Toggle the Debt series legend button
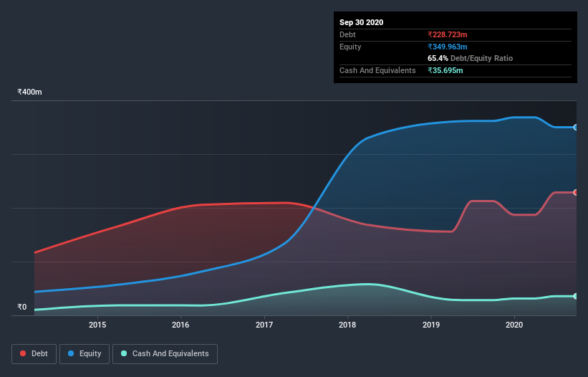This screenshot has height=377, width=588. [34, 354]
